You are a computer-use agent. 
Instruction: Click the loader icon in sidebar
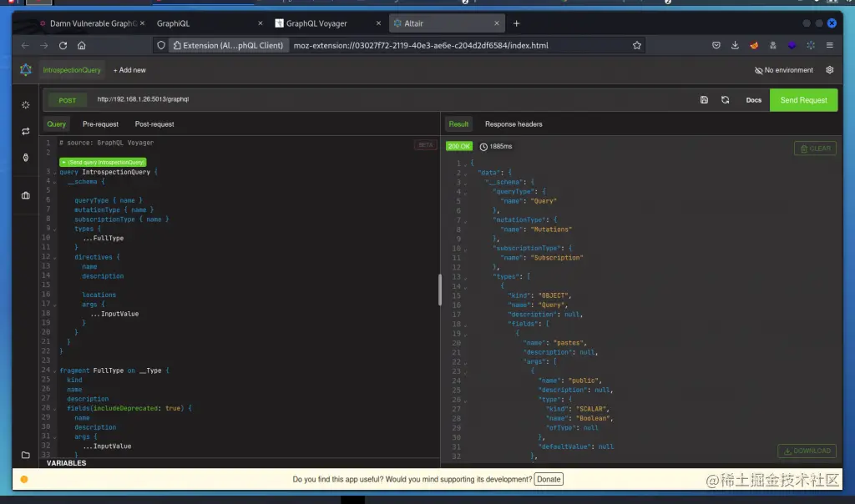[26, 104]
